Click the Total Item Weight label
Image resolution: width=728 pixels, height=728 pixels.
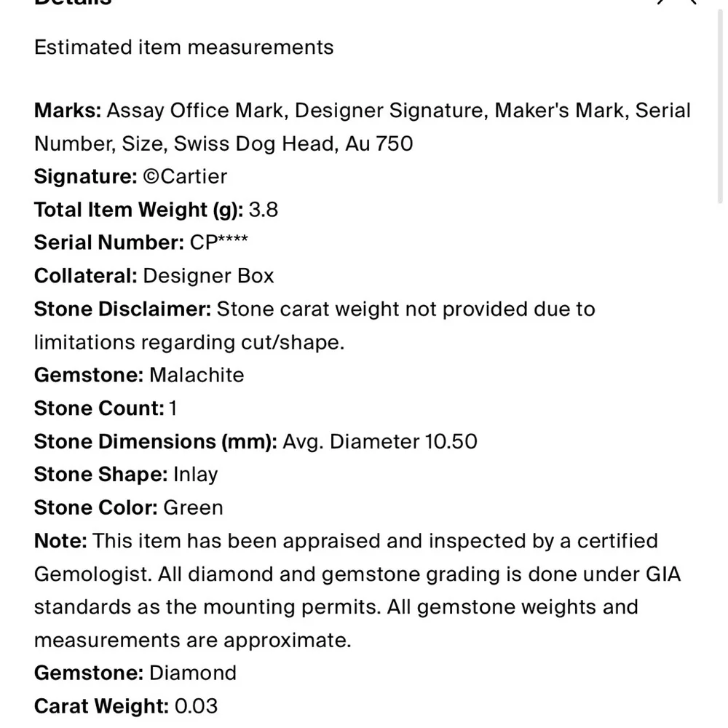click(138, 210)
